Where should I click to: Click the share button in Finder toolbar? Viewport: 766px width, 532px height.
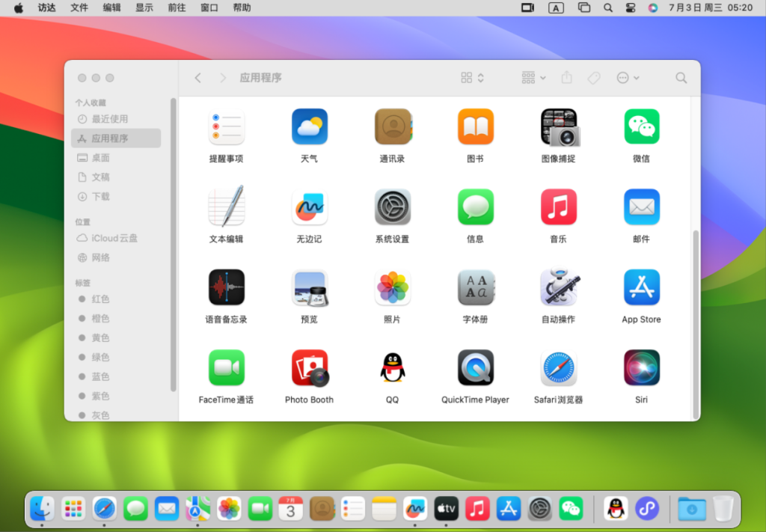[x=567, y=78]
